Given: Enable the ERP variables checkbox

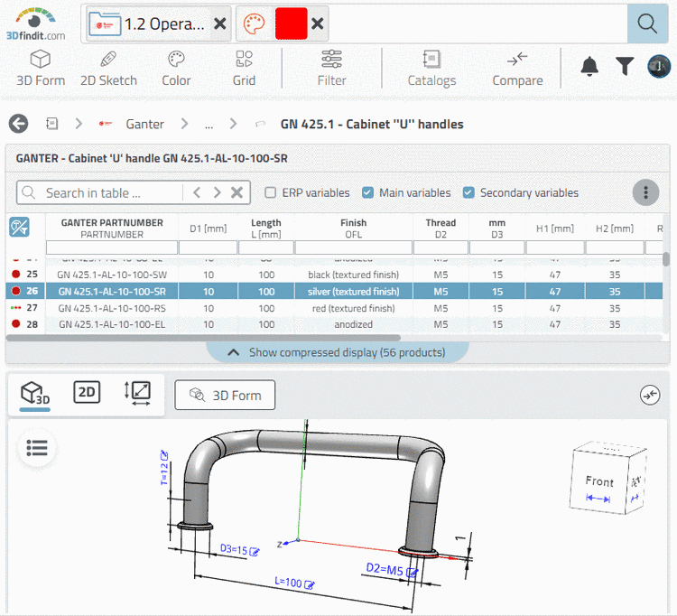Looking at the screenshot, I should point(271,192).
